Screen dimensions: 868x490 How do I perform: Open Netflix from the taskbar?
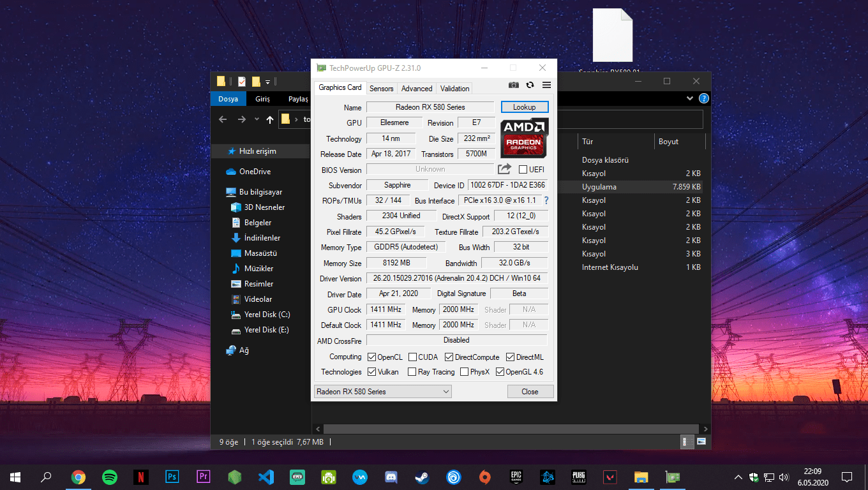(141, 477)
